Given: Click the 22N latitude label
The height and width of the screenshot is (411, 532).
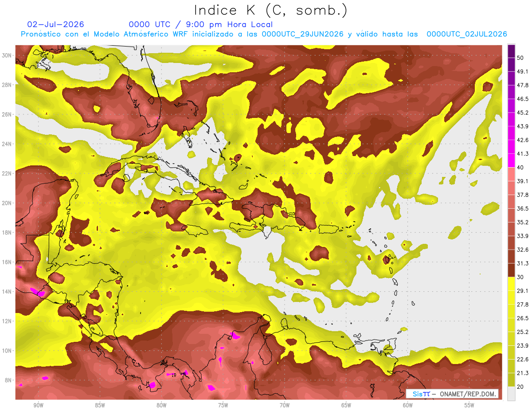Looking at the screenshot, I should click(x=8, y=173).
